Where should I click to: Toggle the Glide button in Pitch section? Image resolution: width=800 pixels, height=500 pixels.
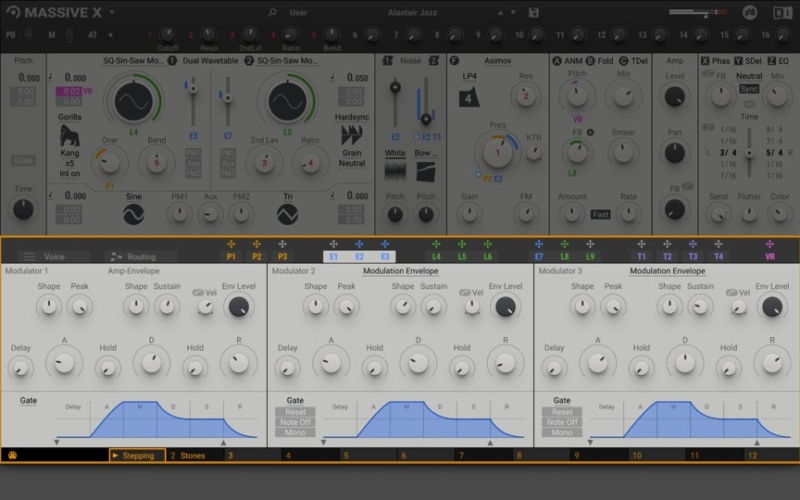tap(23, 161)
